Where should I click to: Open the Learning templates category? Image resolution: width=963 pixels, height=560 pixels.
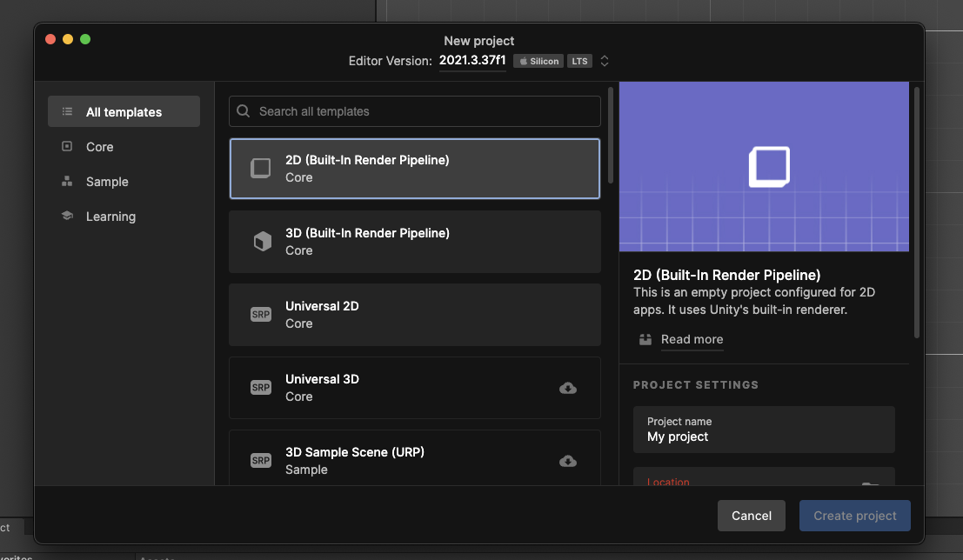pyautogui.click(x=124, y=217)
